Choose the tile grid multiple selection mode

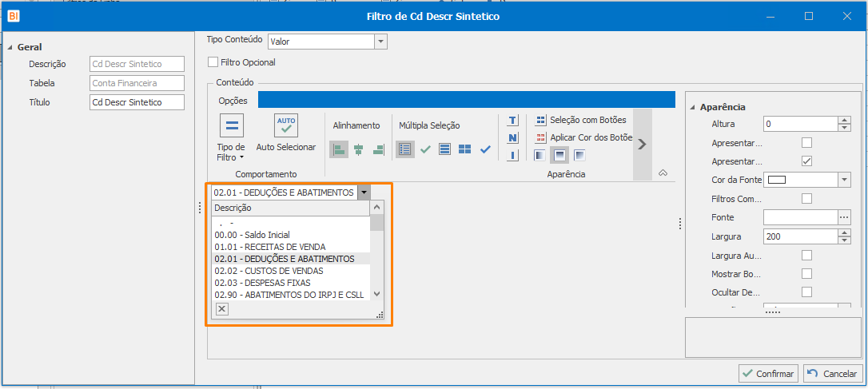pyautogui.click(x=464, y=149)
